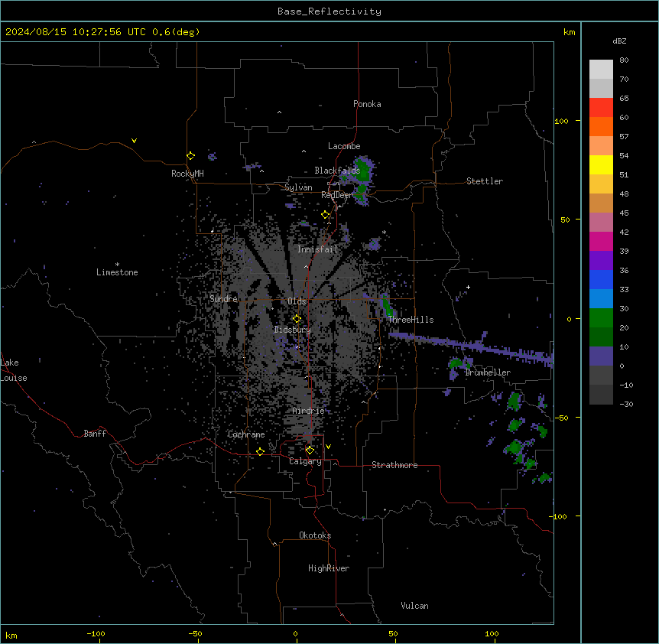Click the white asterisk above Limestone label
Image resolution: width=659 pixels, height=644 pixels.
(x=117, y=265)
